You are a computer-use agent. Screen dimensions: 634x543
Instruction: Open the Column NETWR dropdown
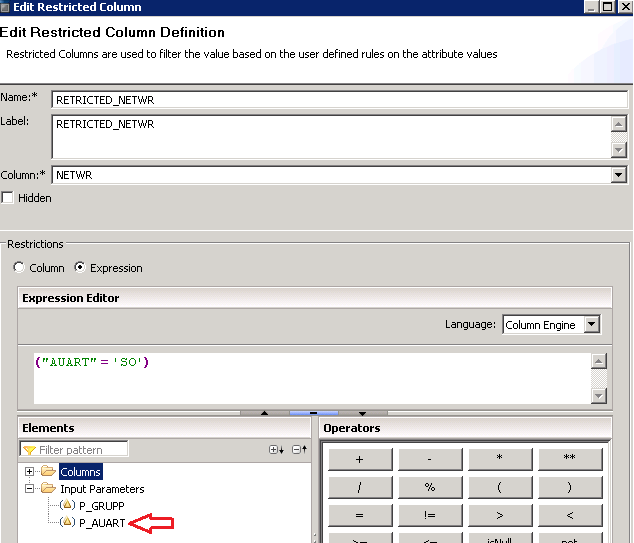(x=619, y=175)
